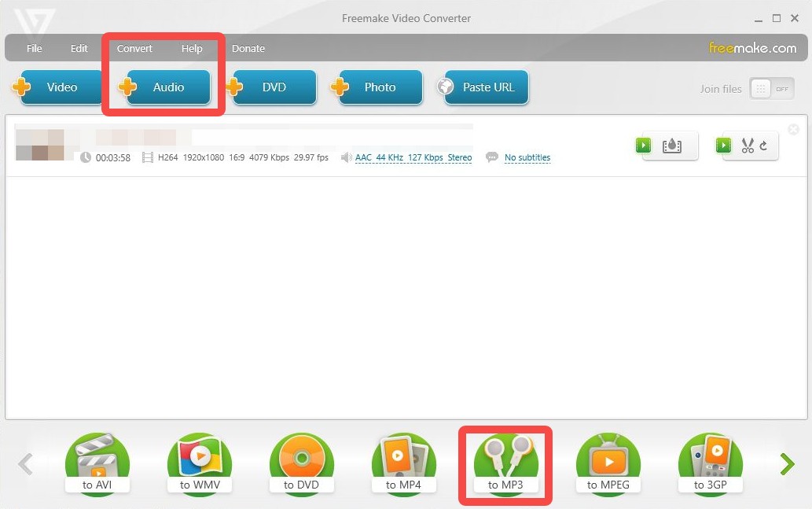Choose the to 3GP phone icon

710,464
